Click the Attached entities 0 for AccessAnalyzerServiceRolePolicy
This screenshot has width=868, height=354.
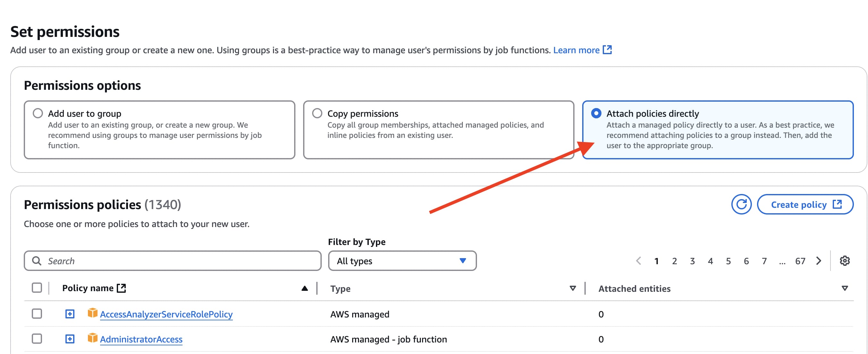coord(601,314)
